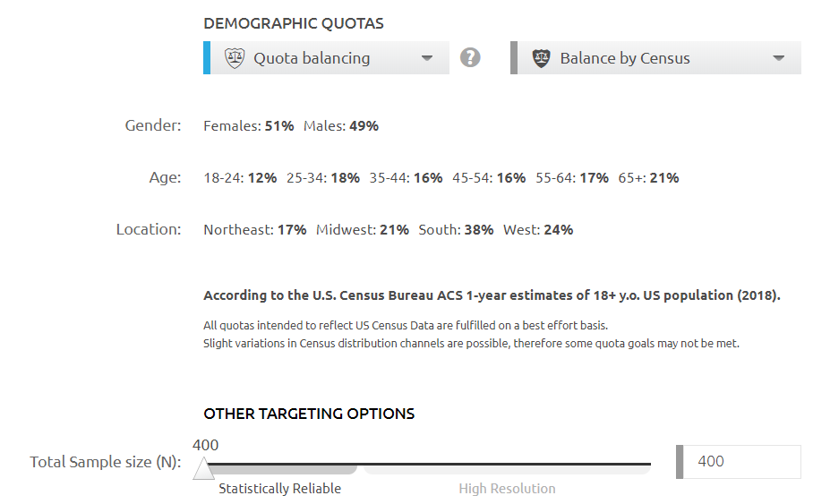This screenshot has height=504, width=813.
Task: Expand the Balance by Census dropdown arrow
Action: pos(778,58)
